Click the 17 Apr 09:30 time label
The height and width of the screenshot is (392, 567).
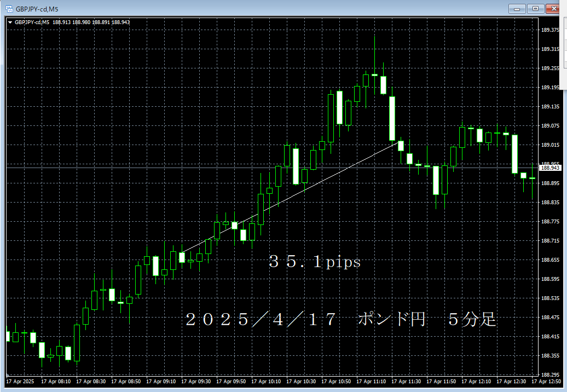click(196, 382)
